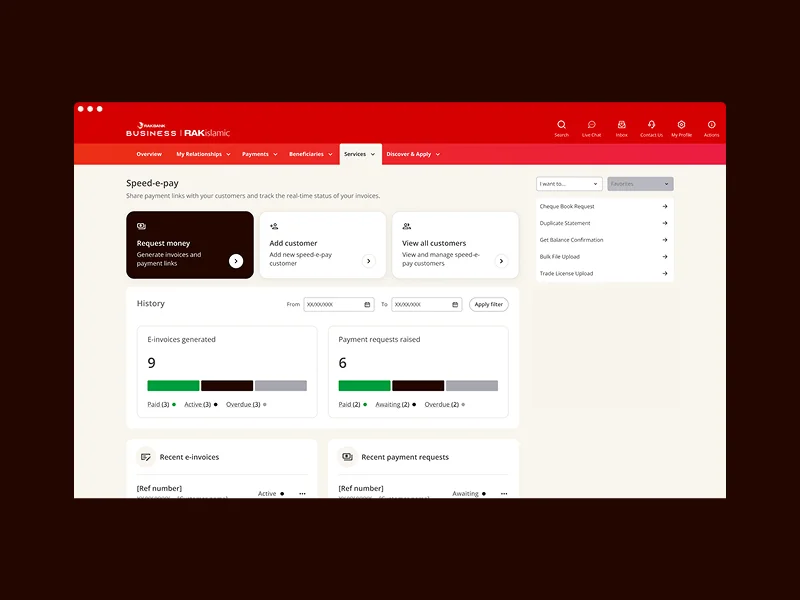Click gray Overdue bar in Payment requests raised
The image size is (800, 600).
click(x=472, y=386)
